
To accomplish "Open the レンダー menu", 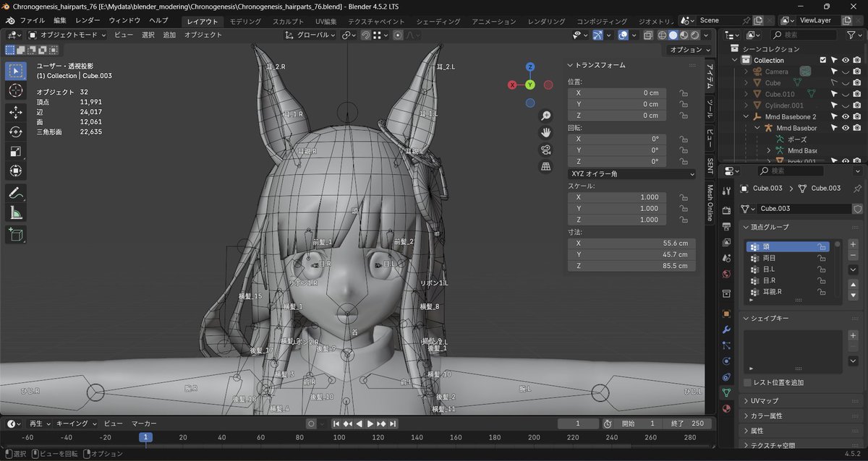I will [88, 20].
